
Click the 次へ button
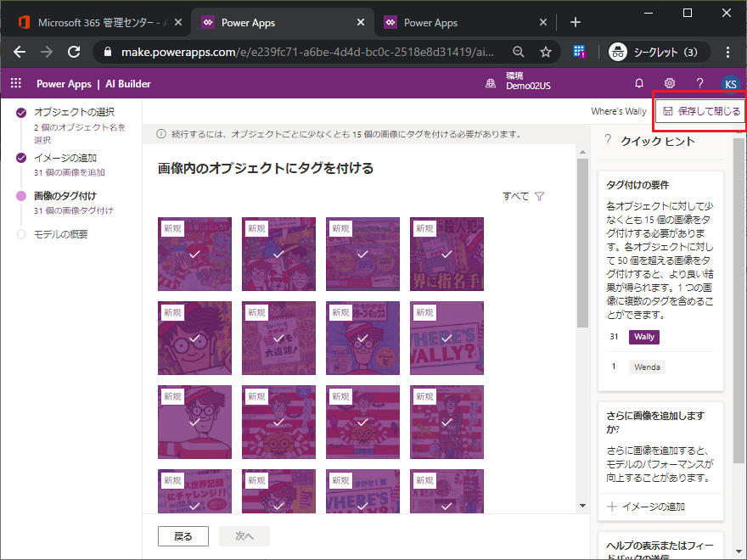pyautogui.click(x=244, y=536)
